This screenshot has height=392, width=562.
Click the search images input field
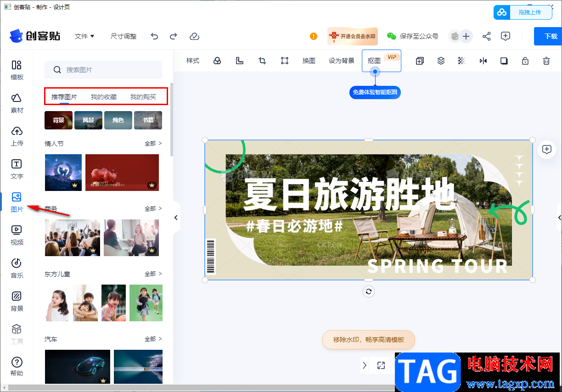point(103,70)
